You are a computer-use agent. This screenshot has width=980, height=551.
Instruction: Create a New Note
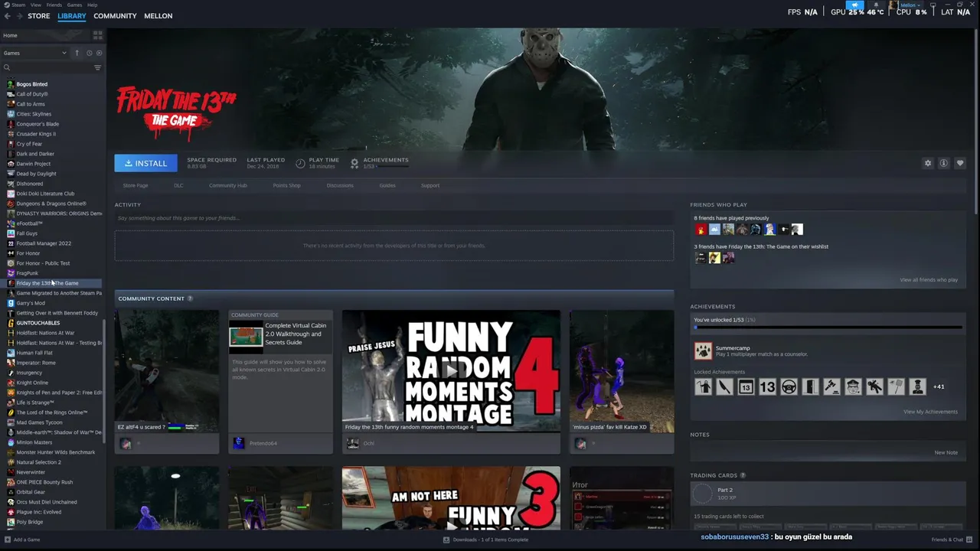(x=946, y=452)
